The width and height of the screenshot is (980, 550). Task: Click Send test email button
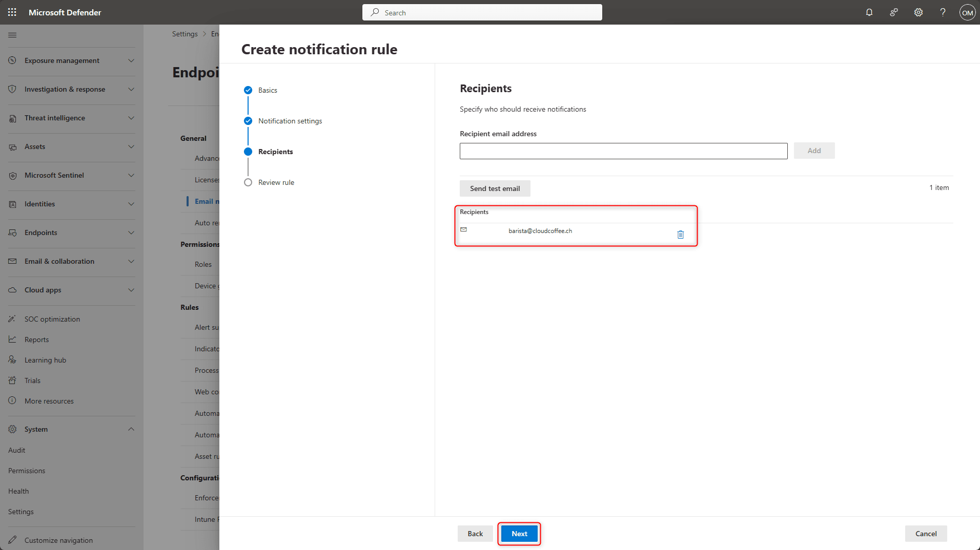pos(495,188)
